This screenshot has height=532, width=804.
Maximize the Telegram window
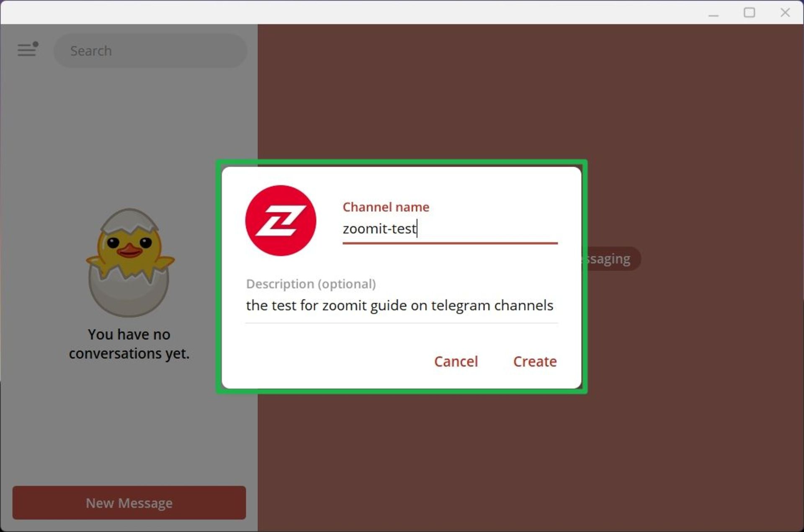tap(749, 13)
